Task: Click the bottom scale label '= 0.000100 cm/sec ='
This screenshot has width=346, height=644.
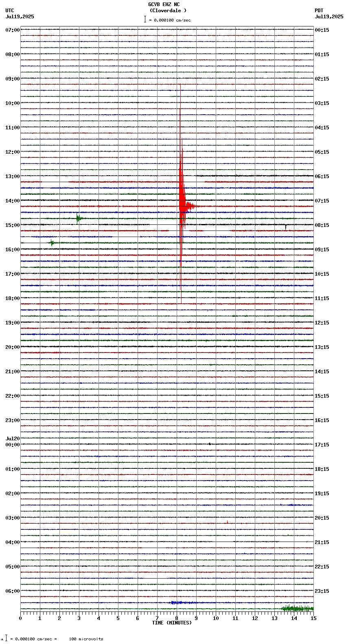Action: pos(33,639)
